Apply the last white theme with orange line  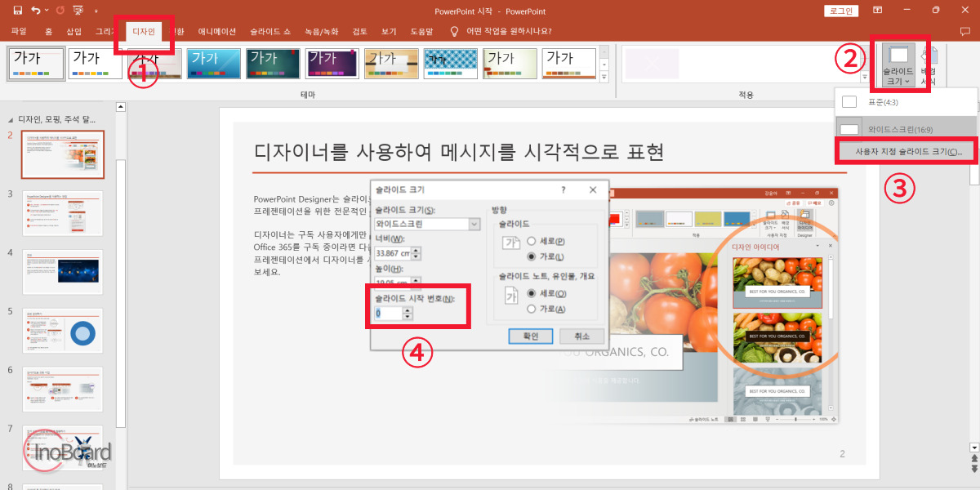click(570, 63)
